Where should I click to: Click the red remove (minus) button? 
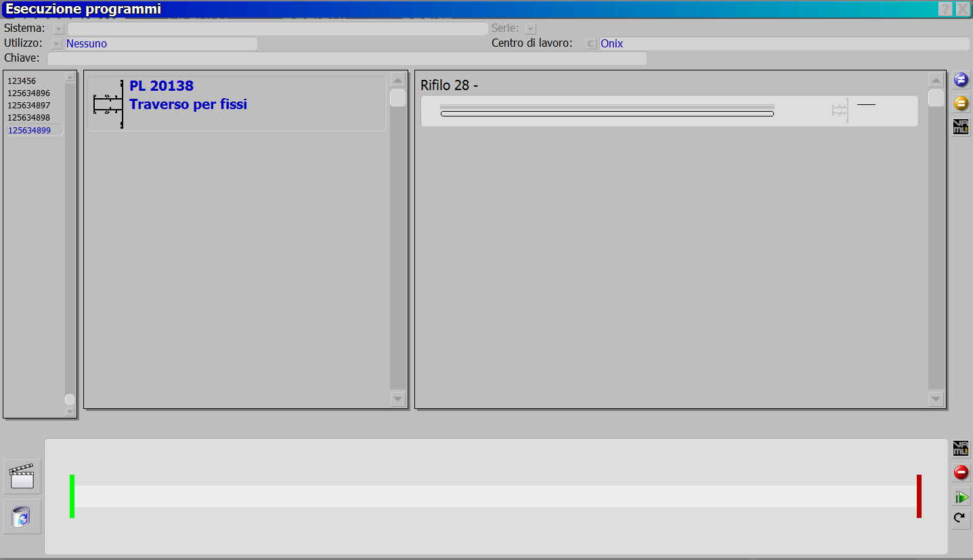961,472
